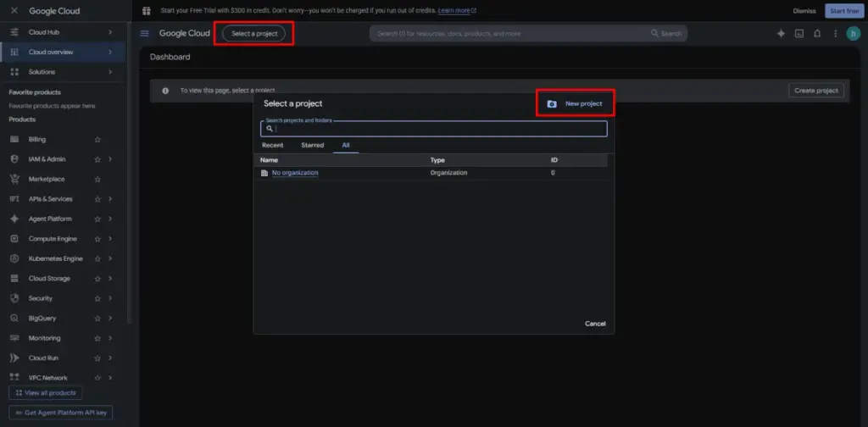
Task: Expand the Cloud overview submenu chevron
Action: 110,52
